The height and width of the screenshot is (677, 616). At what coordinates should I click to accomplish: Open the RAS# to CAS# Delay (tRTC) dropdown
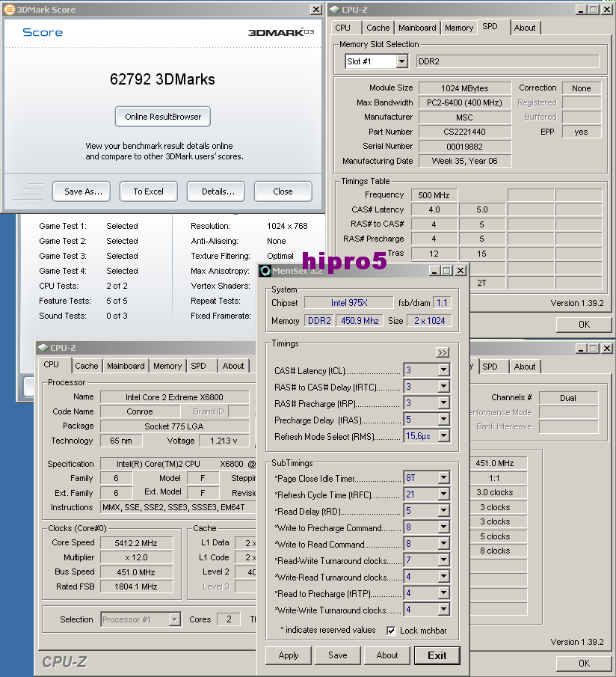(443, 387)
